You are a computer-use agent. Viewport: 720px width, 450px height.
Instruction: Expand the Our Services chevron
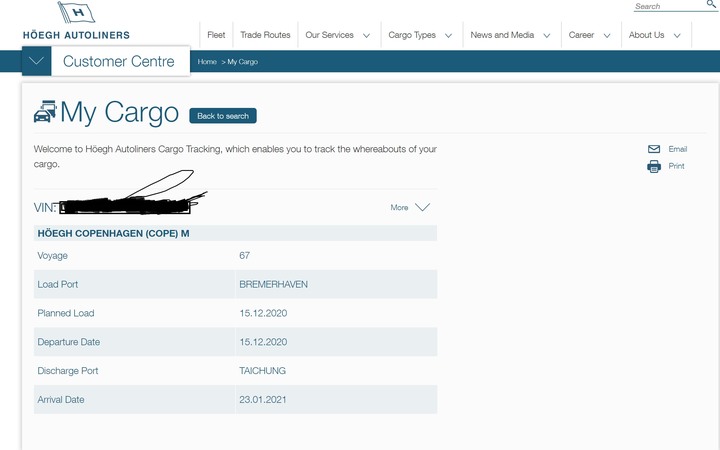pyautogui.click(x=366, y=35)
